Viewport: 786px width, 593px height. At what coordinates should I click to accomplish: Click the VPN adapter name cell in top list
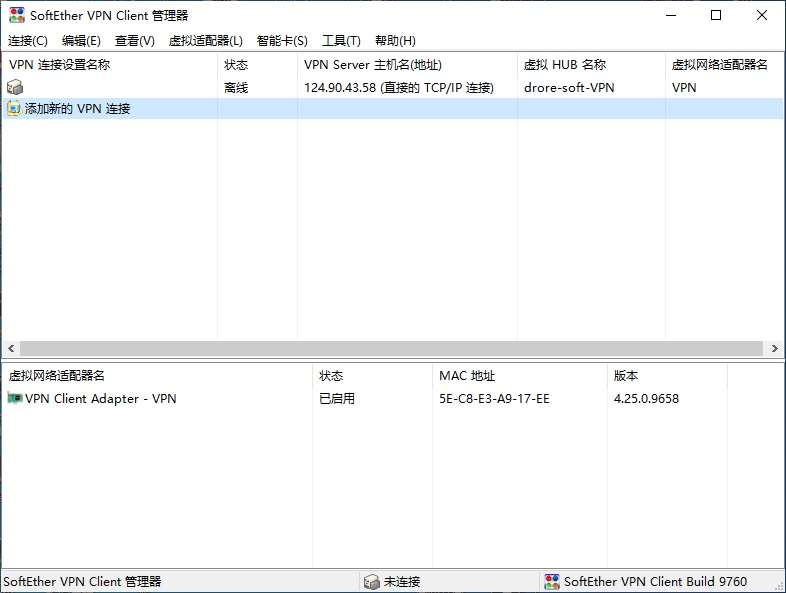pyautogui.click(x=684, y=88)
